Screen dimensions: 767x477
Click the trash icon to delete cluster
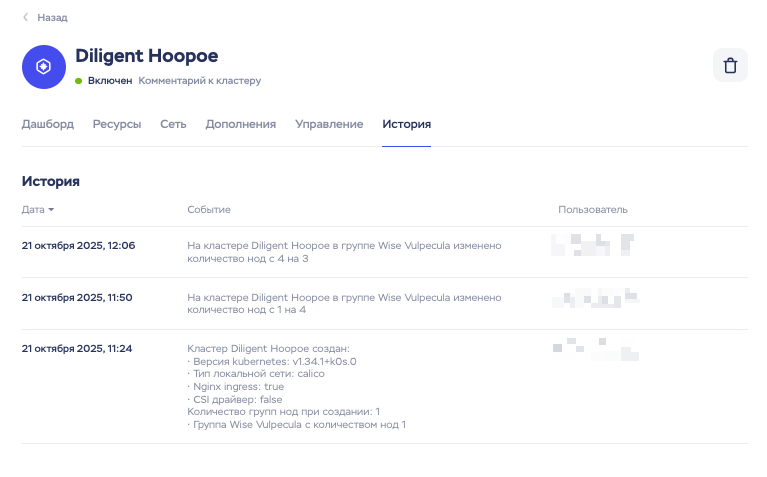coord(729,66)
